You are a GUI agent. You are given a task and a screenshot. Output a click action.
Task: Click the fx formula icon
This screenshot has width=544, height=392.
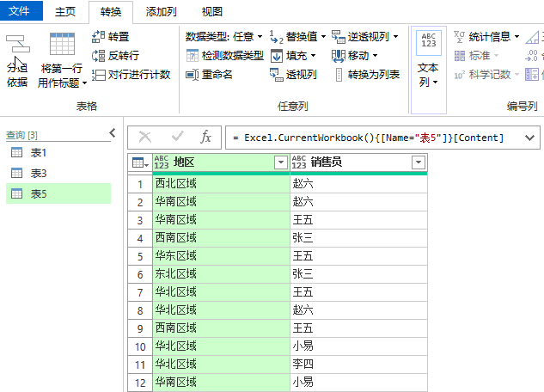click(x=205, y=137)
